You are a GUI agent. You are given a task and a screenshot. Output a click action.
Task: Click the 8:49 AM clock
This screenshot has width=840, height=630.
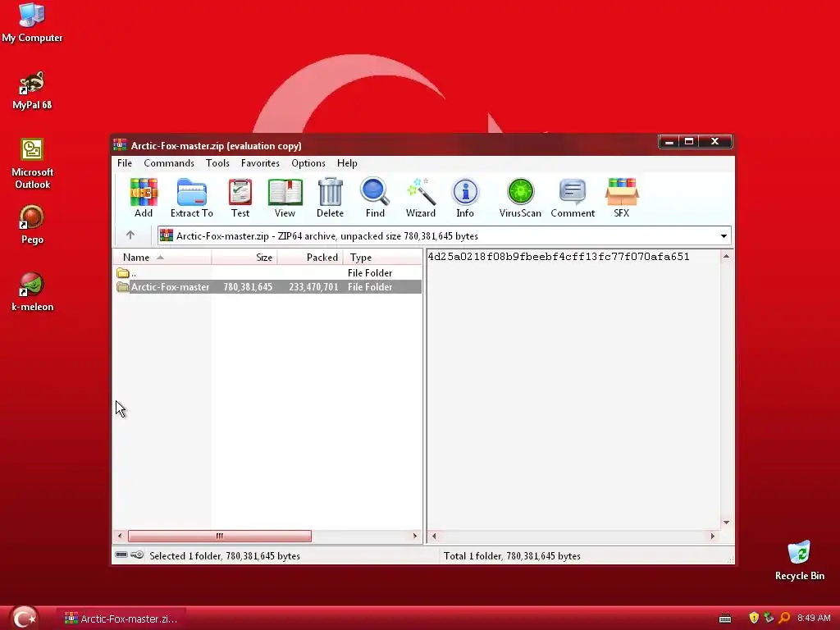click(x=814, y=619)
